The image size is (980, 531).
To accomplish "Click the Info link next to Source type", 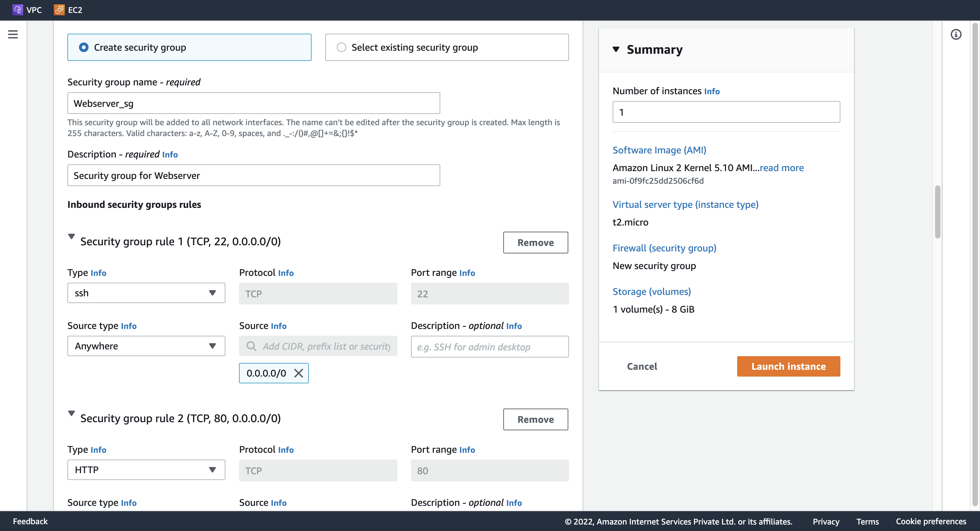I will click(129, 326).
